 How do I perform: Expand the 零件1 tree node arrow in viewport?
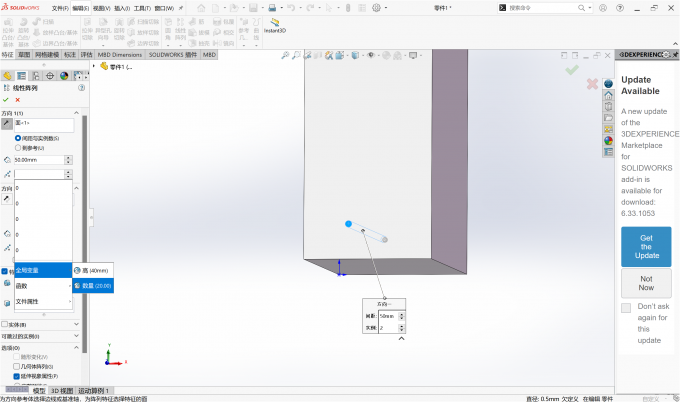click(x=94, y=66)
